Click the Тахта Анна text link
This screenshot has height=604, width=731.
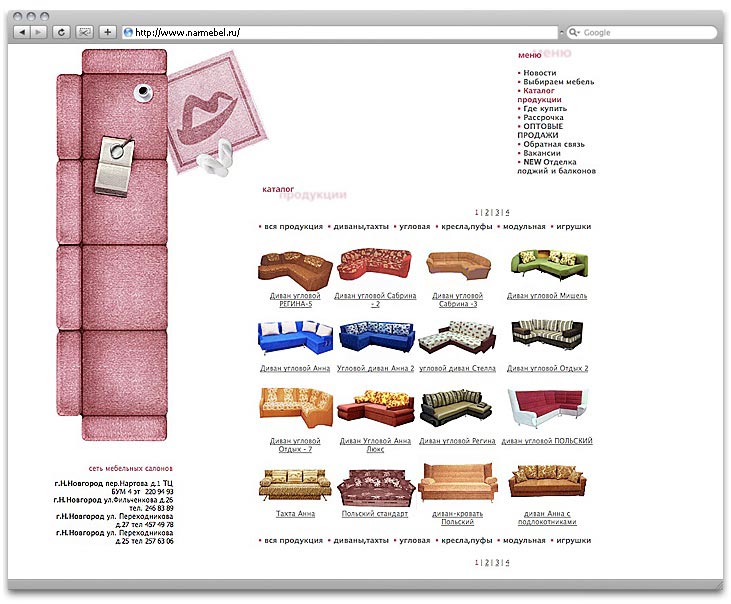pyautogui.click(x=295, y=514)
